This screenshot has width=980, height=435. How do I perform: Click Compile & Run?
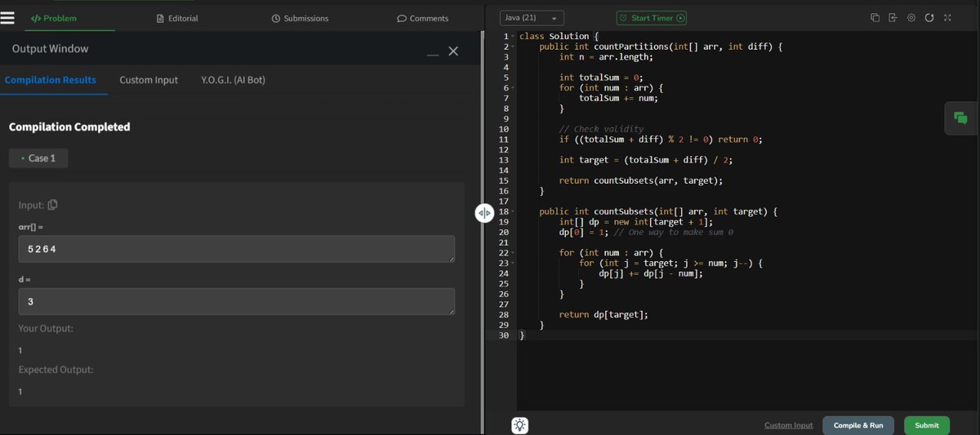858,425
